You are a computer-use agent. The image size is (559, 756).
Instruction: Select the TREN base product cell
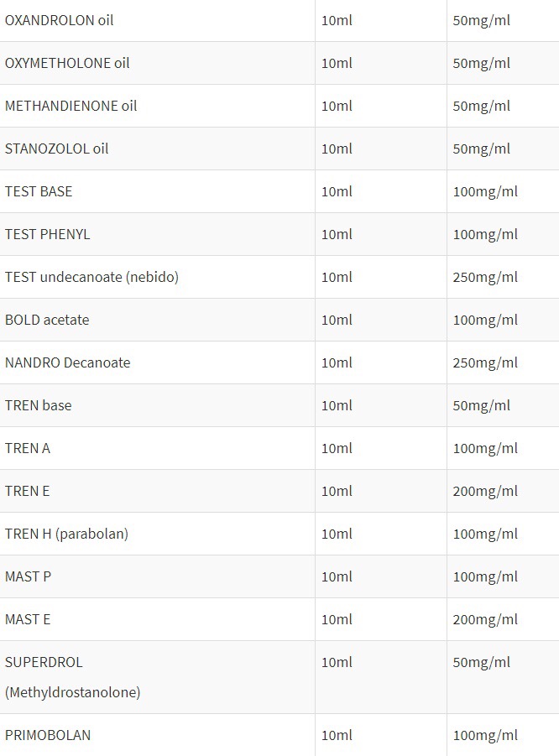pyautogui.click(x=38, y=405)
